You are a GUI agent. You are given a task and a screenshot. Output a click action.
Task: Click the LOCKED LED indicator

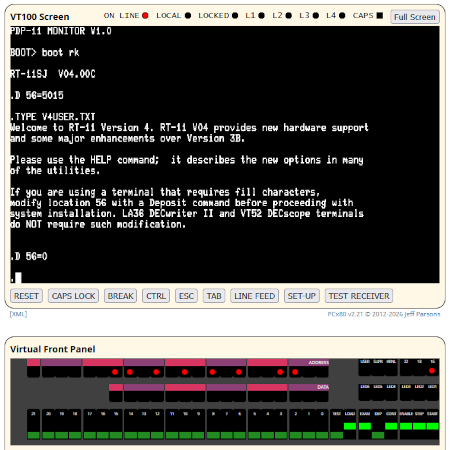[x=235, y=15]
